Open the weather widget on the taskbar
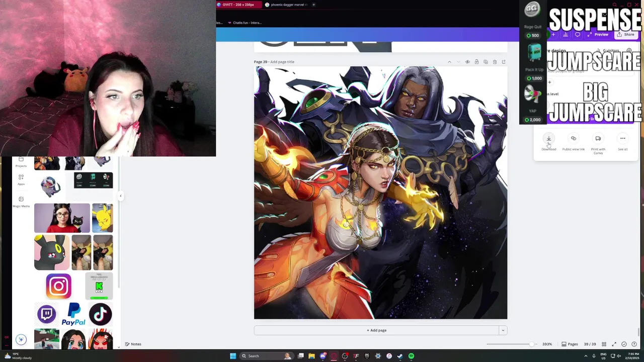 coord(18,356)
